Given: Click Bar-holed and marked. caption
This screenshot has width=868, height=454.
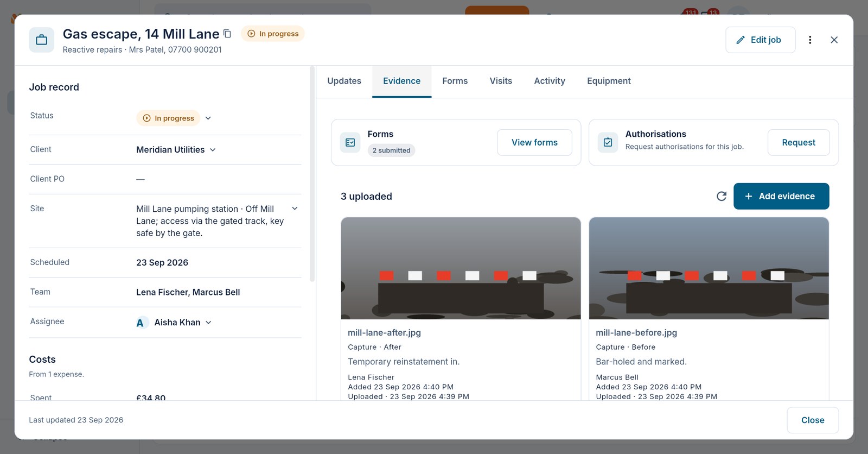Looking at the screenshot, I should [x=641, y=362].
